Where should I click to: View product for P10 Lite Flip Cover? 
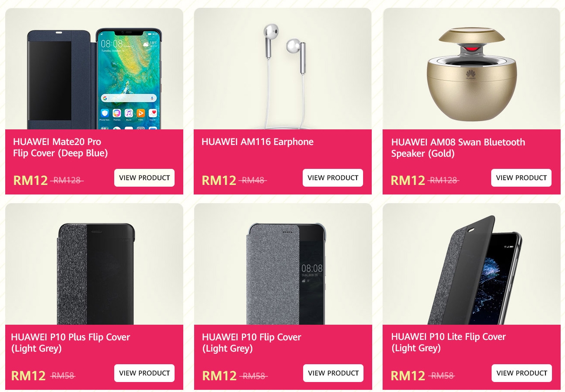[x=522, y=373]
